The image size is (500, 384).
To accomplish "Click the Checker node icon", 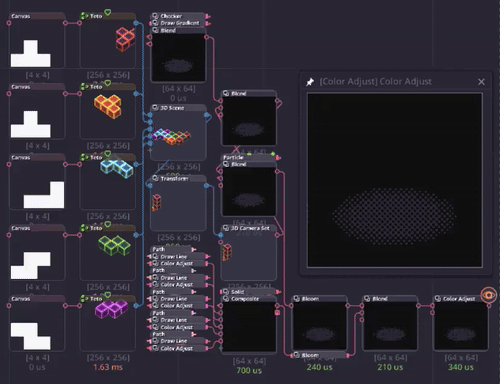I will pos(155,16).
